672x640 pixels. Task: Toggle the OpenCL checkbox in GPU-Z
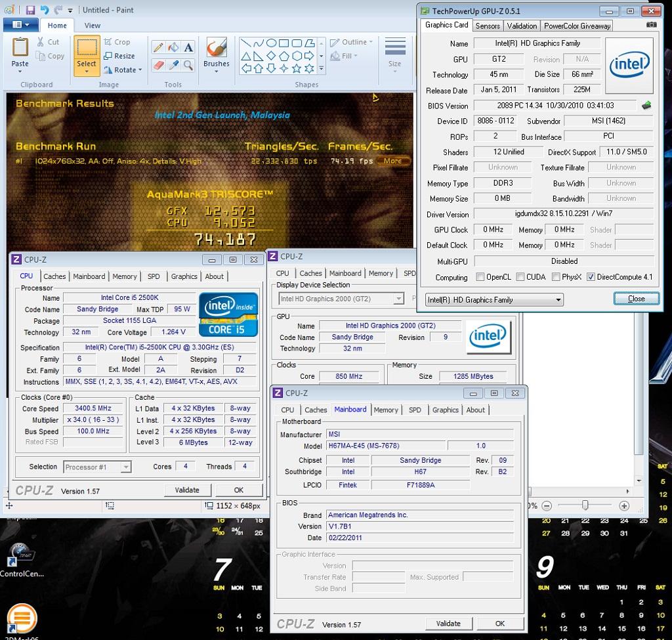[480, 277]
